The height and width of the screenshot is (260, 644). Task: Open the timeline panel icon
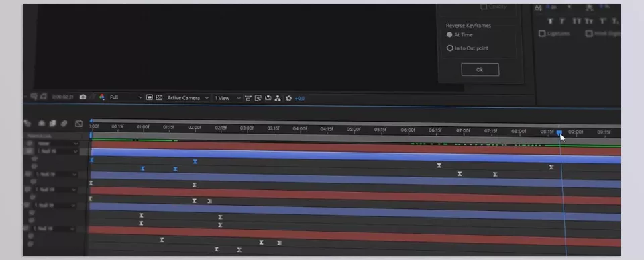pyautogui.click(x=268, y=98)
